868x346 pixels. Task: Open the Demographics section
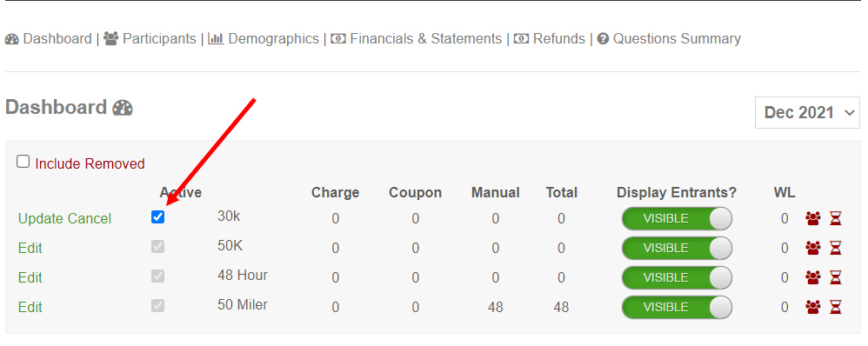tap(264, 39)
